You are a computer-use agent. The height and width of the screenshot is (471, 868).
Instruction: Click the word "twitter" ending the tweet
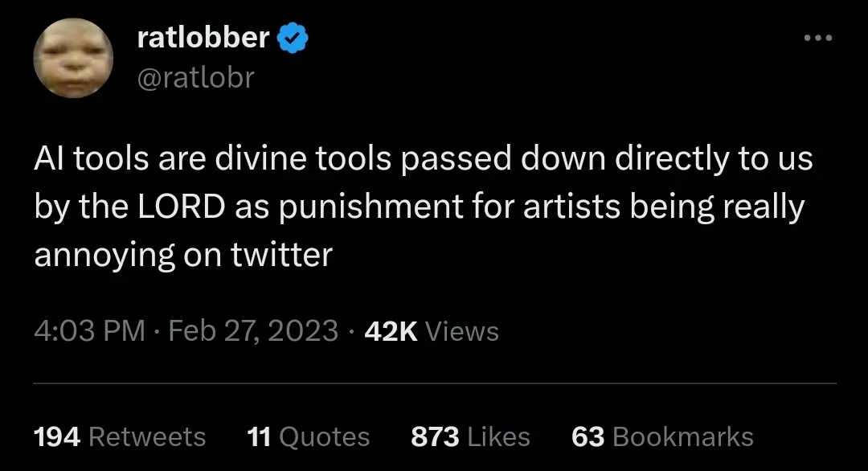[281, 255]
